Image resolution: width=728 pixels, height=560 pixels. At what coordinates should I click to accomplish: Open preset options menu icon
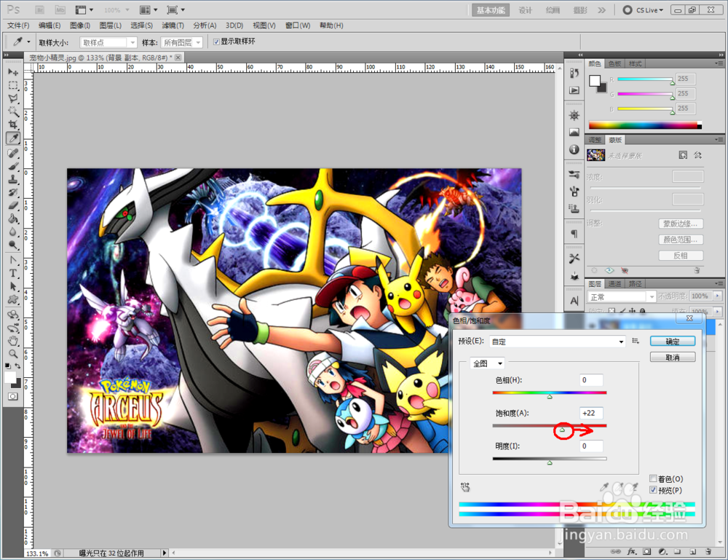[636, 341]
